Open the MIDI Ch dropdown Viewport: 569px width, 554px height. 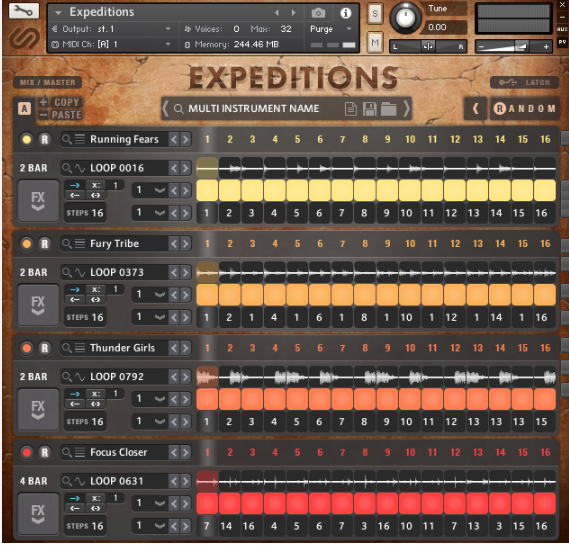pos(168,44)
